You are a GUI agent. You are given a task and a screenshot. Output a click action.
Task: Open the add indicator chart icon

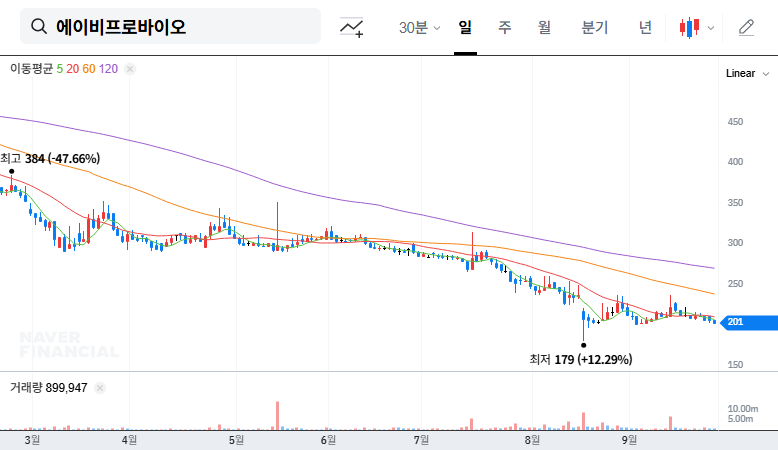[351, 27]
